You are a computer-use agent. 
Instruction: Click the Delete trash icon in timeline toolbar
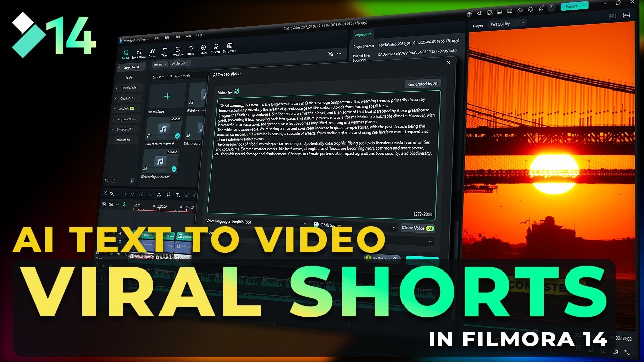click(x=149, y=194)
